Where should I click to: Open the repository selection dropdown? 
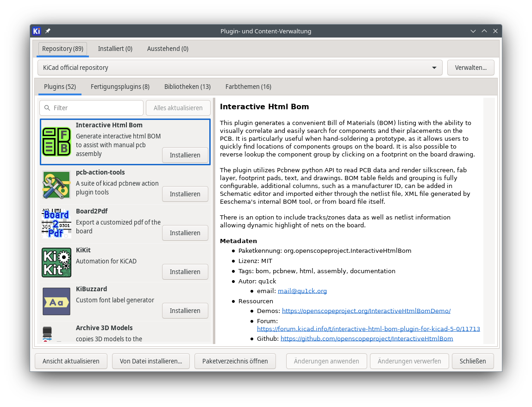(x=434, y=68)
